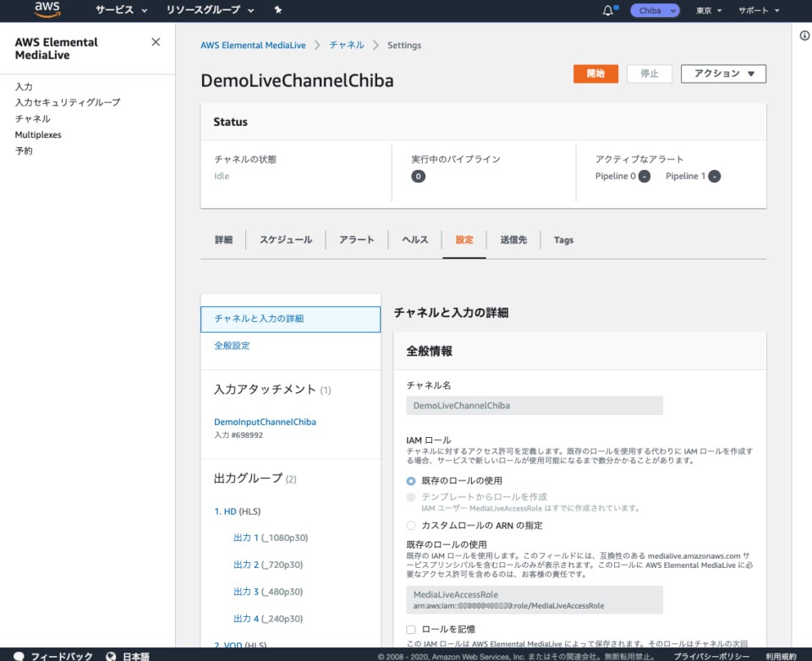This screenshot has height=661, width=812.
Task: Switch to the Tags tab
Action: [x=563, y=240]
